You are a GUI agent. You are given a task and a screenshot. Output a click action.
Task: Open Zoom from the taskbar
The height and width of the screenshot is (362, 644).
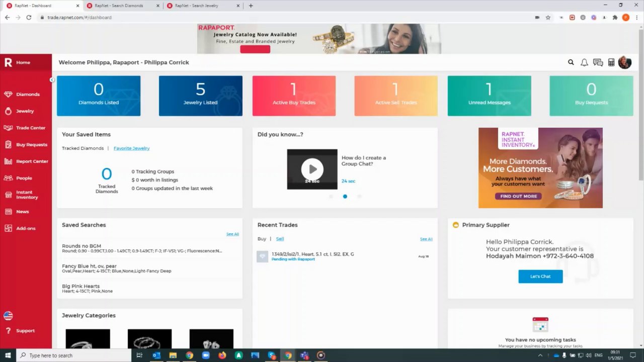pos(206,355)
